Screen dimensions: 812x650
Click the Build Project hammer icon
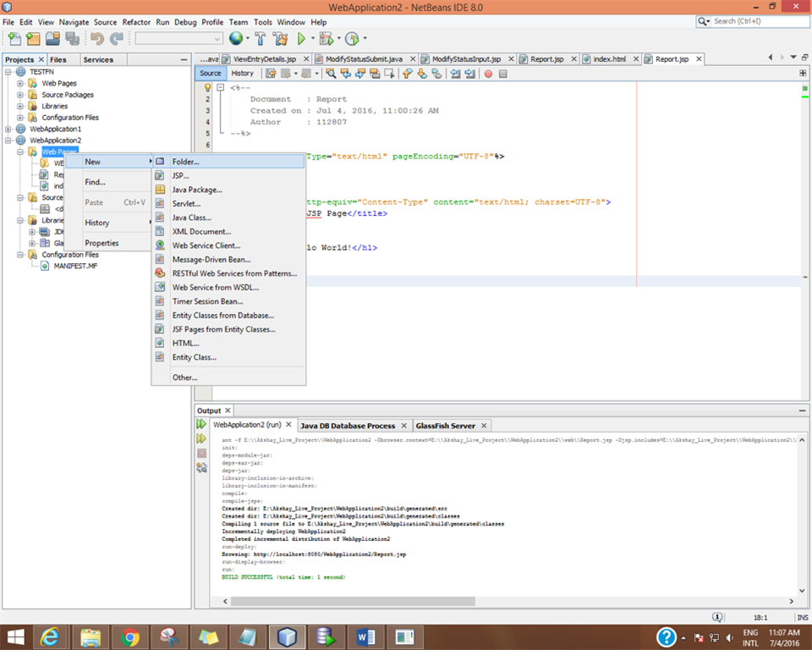tap(261, 39)
